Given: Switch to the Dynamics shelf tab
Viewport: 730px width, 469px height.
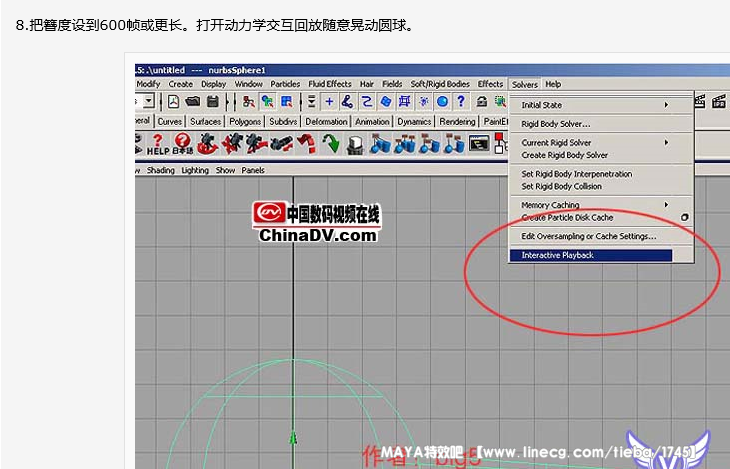Looking at the screenshot, I should (414, 121).
